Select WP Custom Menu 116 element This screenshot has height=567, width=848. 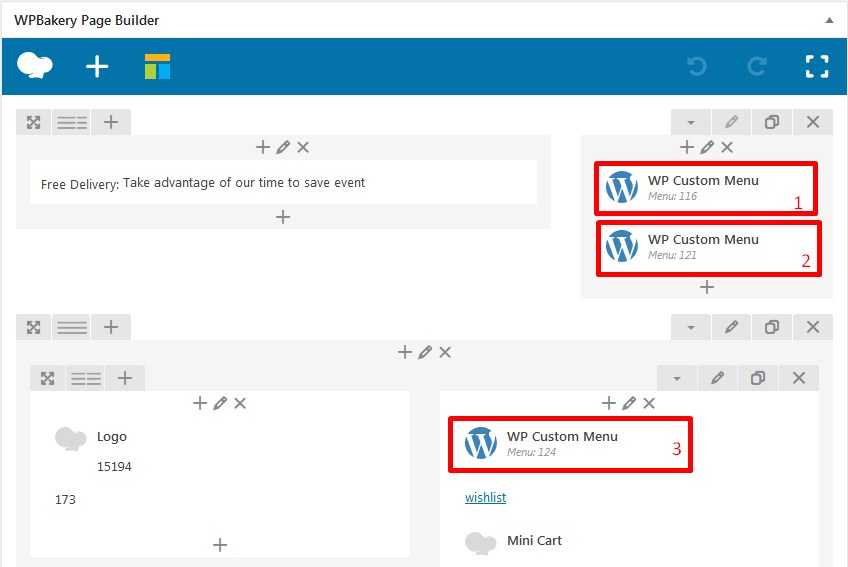(706, 188)
